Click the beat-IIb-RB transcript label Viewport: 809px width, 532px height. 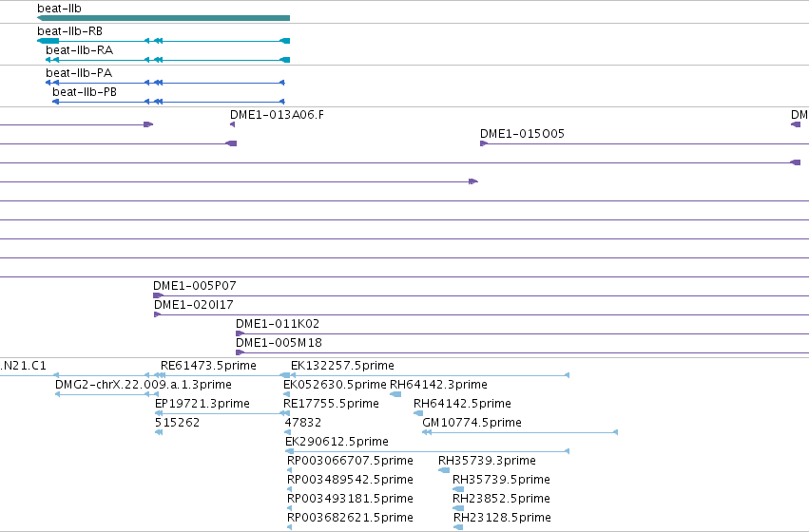point(69,31)
